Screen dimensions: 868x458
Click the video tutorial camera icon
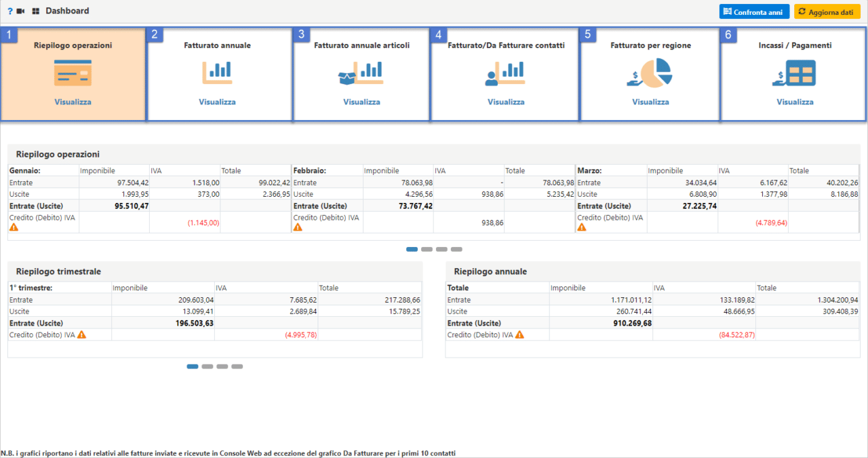(20, 11)
